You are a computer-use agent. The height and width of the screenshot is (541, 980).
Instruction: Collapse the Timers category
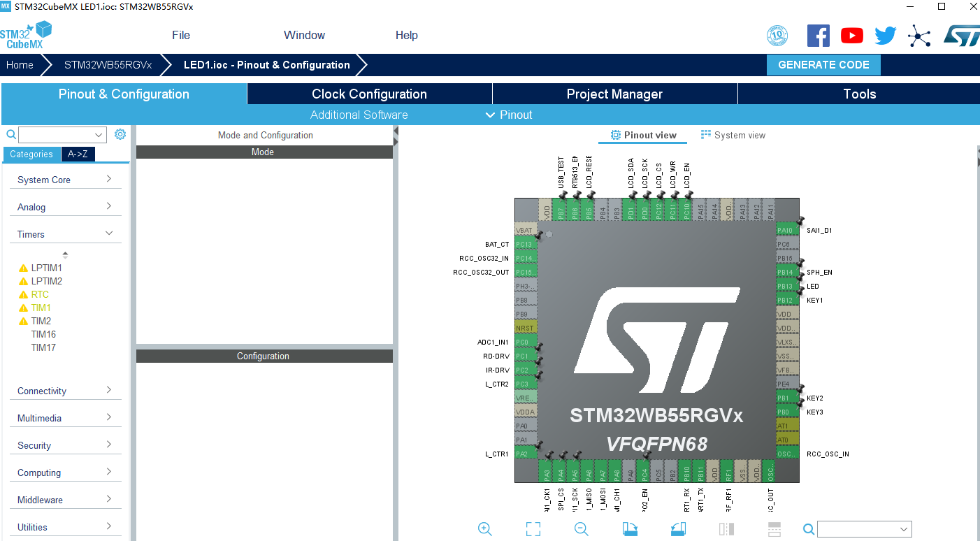tap(65, 233)
